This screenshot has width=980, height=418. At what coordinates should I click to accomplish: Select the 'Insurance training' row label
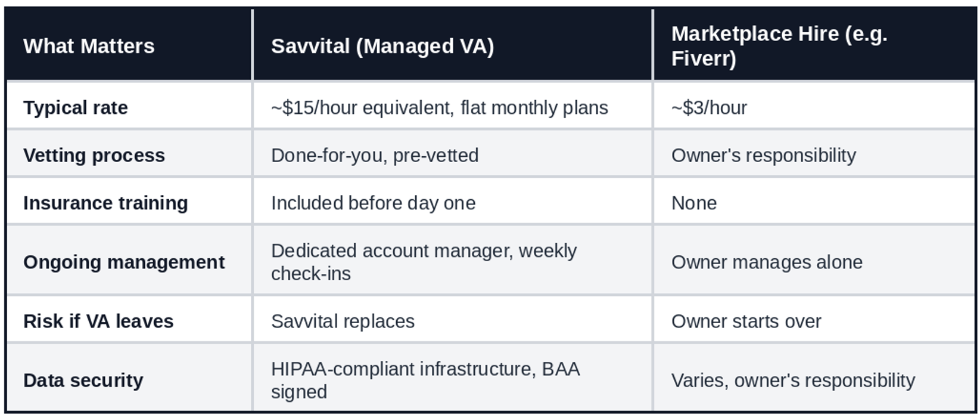click(129, 203)
